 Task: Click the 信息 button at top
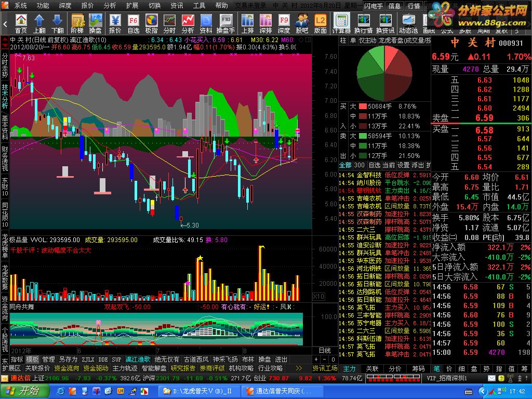point(394,6)
